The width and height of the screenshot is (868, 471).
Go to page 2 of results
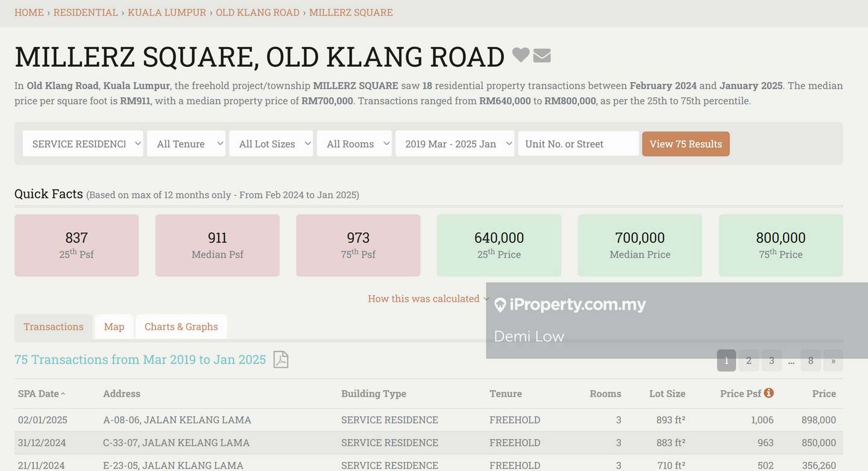point(749,361)
